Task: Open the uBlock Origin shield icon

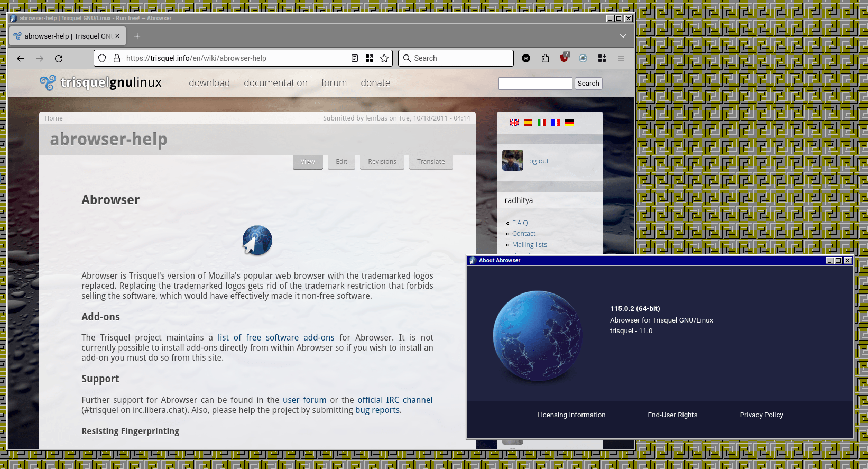Action: pos(564,58)
